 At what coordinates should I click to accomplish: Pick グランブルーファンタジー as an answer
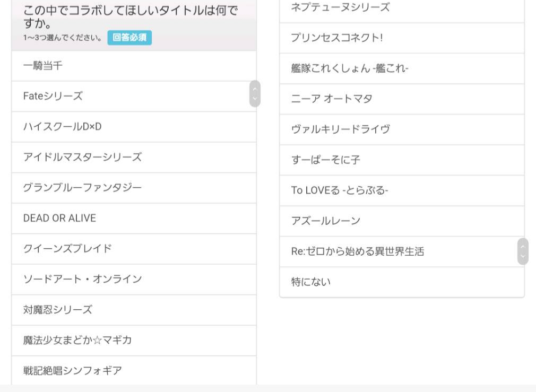133,188
